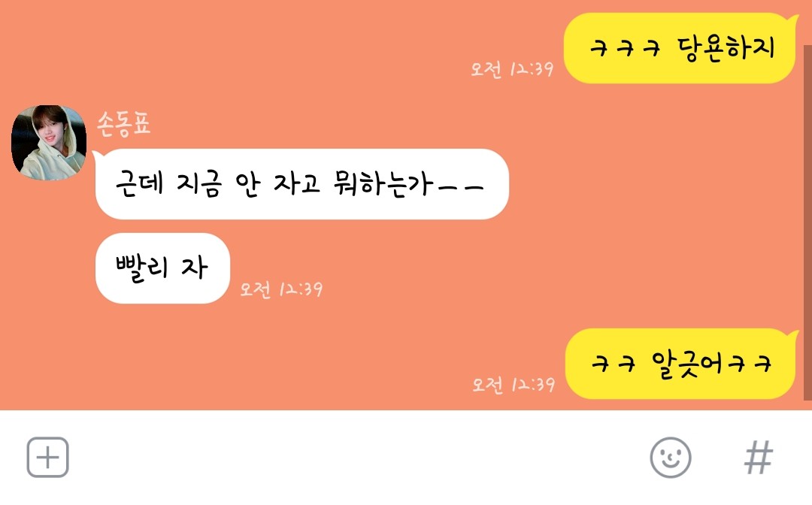
Task: Click the 'ㅡㅡ' end of 손동표's message
Action: (460, 187)
